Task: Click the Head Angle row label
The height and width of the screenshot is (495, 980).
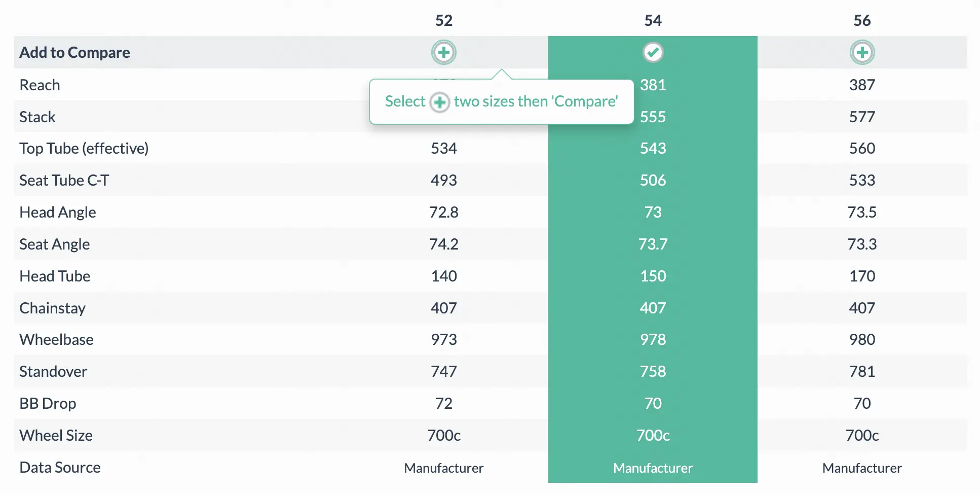Action: [57, 212]
